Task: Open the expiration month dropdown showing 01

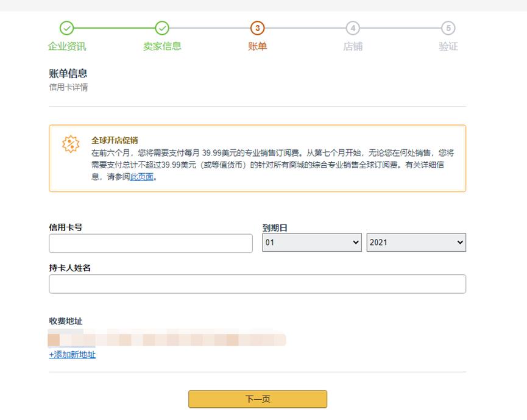Action: pyautogui.click(x=312, y=243)
